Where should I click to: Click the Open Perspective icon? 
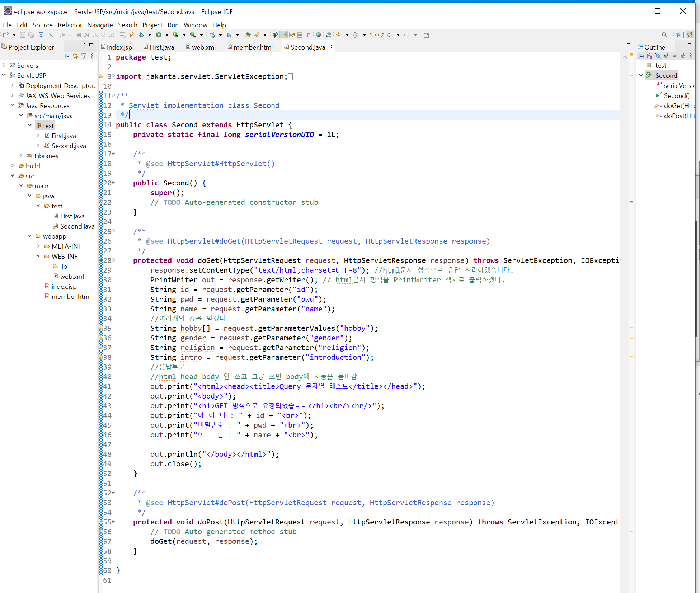[678, 35]
